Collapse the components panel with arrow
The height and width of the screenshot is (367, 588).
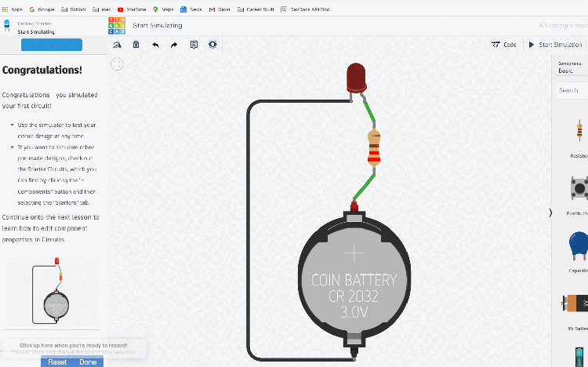pos(550,213)
